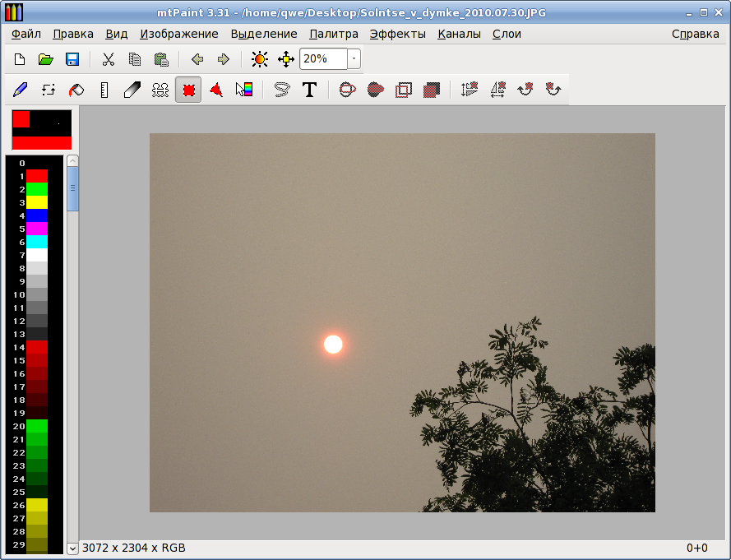
Task: Toggle the red rectangle Make Selection tool
Action: (x=188, y=89)
